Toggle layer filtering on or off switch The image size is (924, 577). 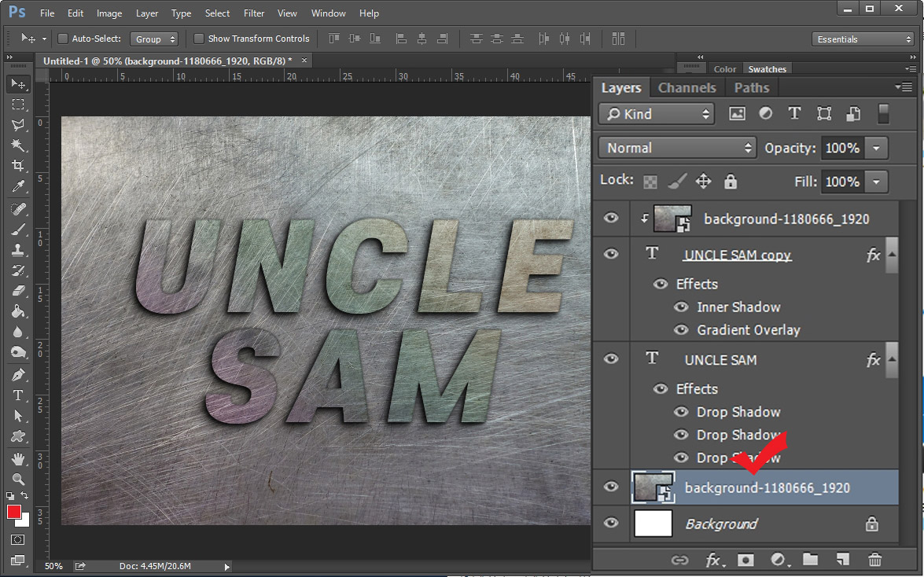tap(883, 114)
